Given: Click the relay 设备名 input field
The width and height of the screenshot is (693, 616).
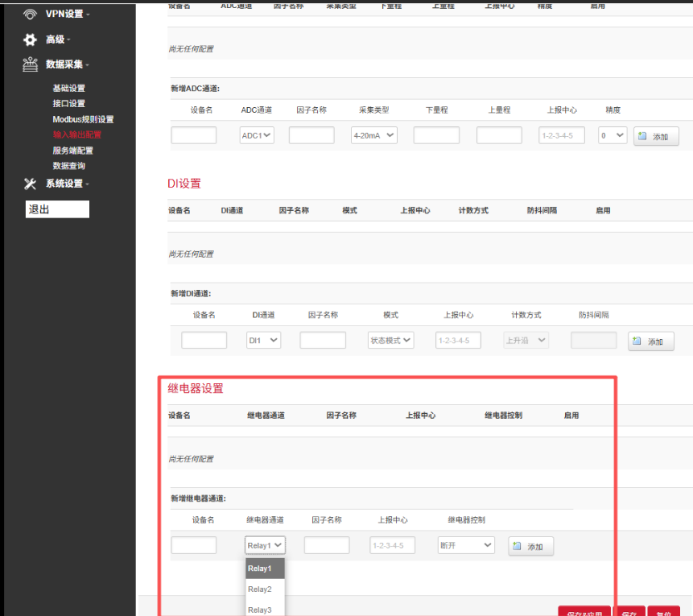Looking at the screenshot, I should click(194, 545).
